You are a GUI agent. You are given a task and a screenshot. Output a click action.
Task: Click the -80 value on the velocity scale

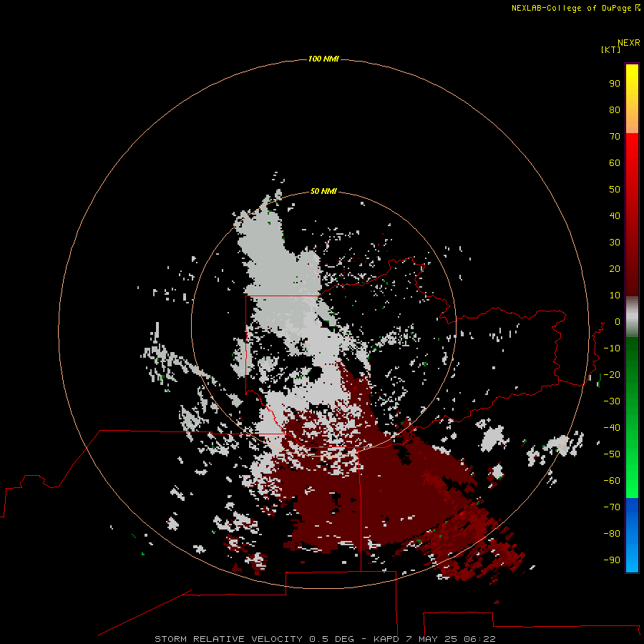612,534
